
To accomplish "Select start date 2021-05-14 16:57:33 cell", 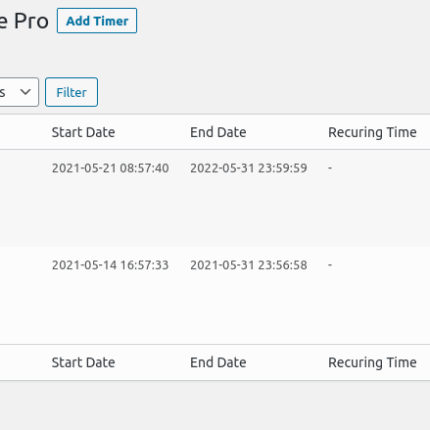I will pos(110,265).
